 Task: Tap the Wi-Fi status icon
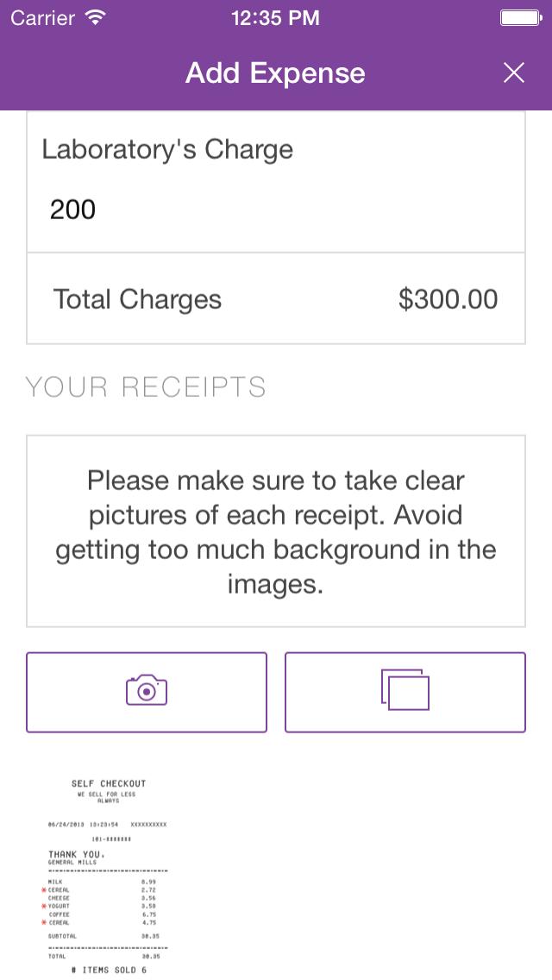coord(95,18)
